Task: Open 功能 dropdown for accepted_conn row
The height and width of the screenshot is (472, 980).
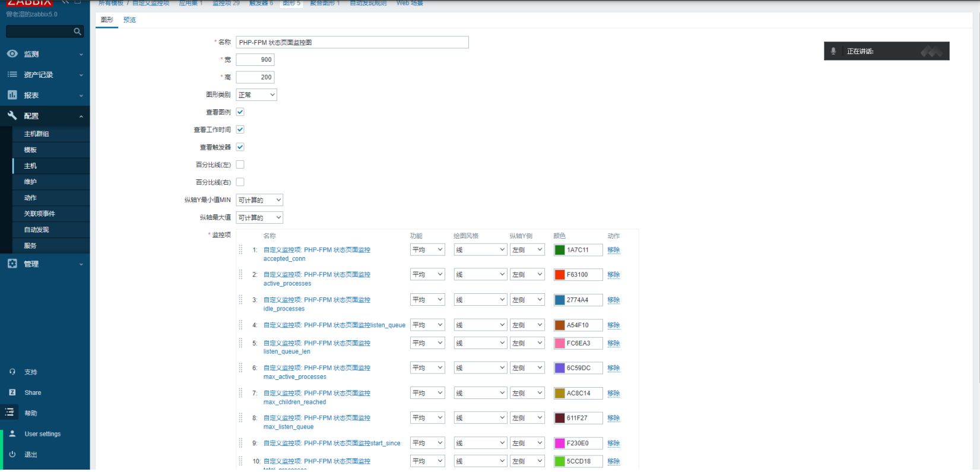Action: (x=427, y=250)
